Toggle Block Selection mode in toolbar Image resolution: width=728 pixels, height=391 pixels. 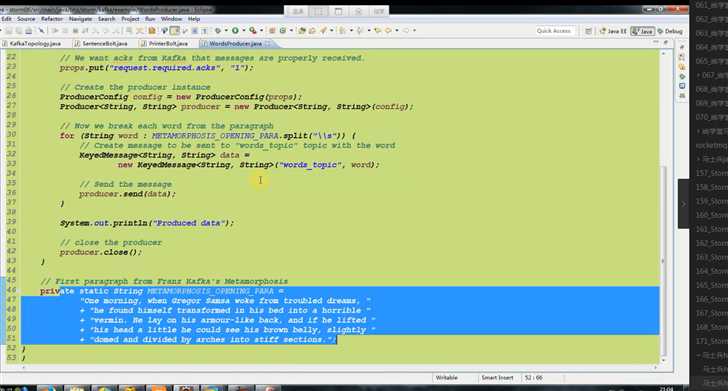pyautogui.click(x=195, y=31)
